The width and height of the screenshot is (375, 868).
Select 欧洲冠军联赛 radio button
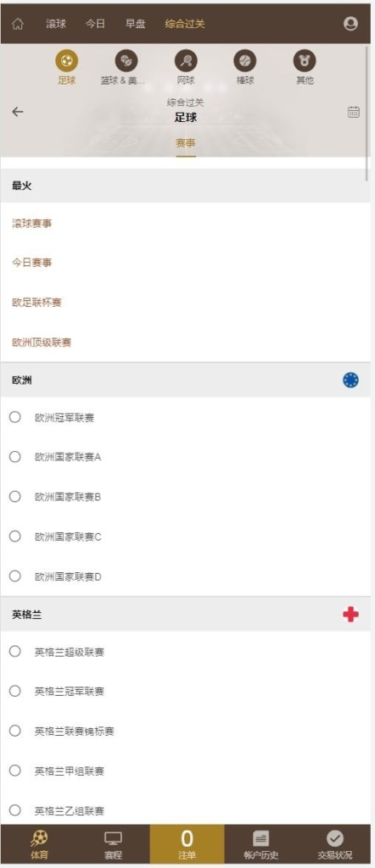[x=15, y=417]
